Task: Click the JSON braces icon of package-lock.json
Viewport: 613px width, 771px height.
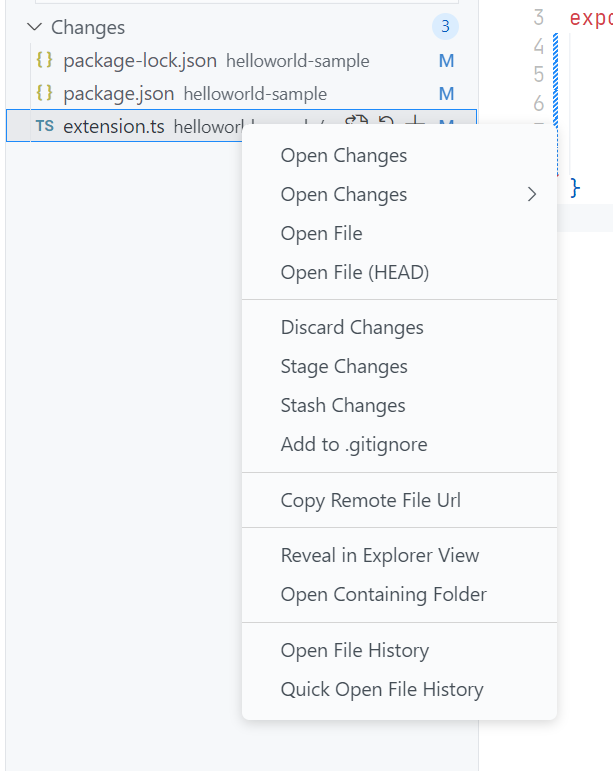Action: click(44, 60)
